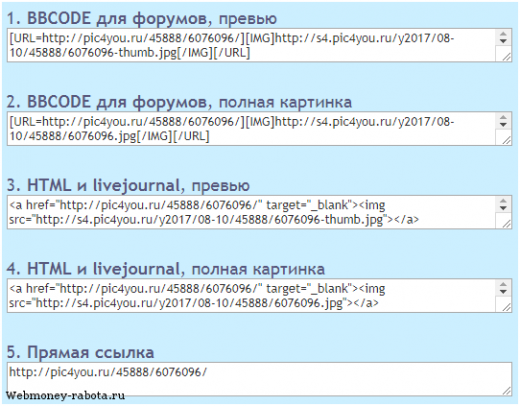Viewport: 520px width, 406px height.
Task: Click heading '3. HTML и livejournal, превью'
Action: pos(128,185)
